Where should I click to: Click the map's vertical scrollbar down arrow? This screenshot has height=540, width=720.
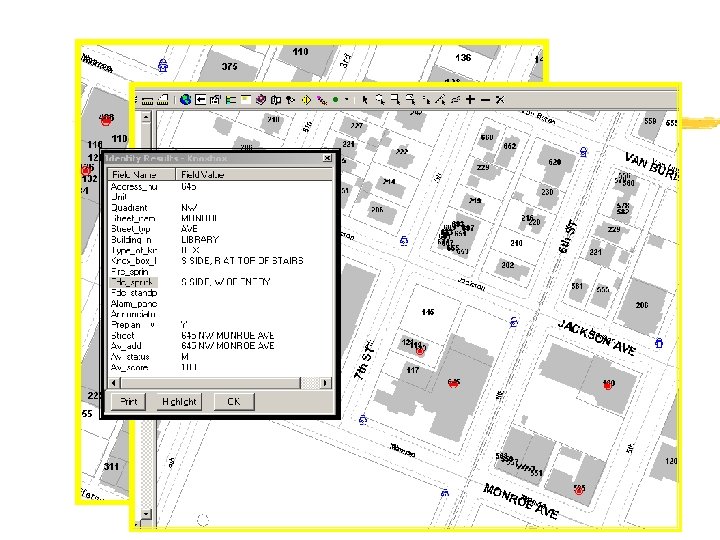click(x=146, y=514)
